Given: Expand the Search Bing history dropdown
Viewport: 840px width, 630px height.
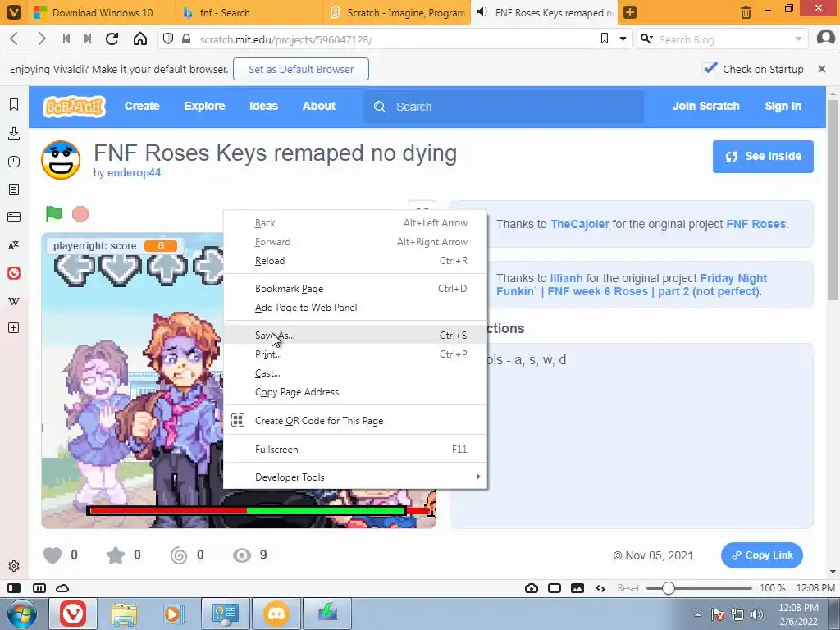Looking at the screenshot, I should point(798,39).
